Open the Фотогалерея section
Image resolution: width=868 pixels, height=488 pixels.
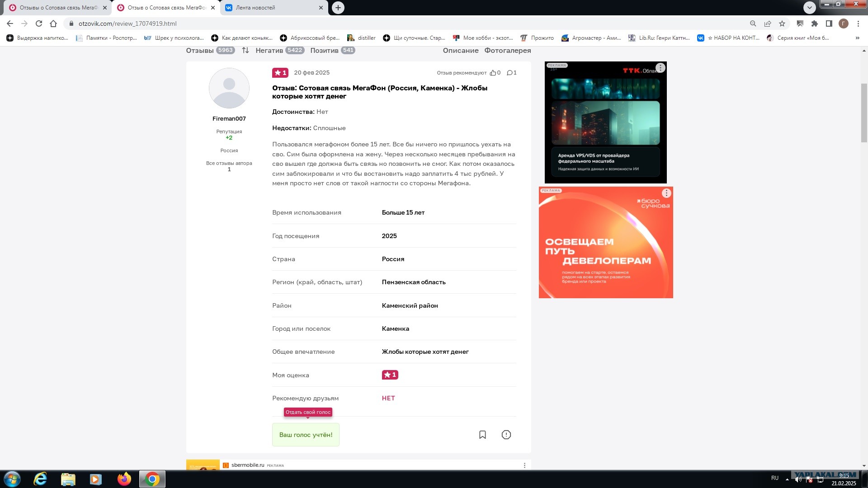[508, 50]
